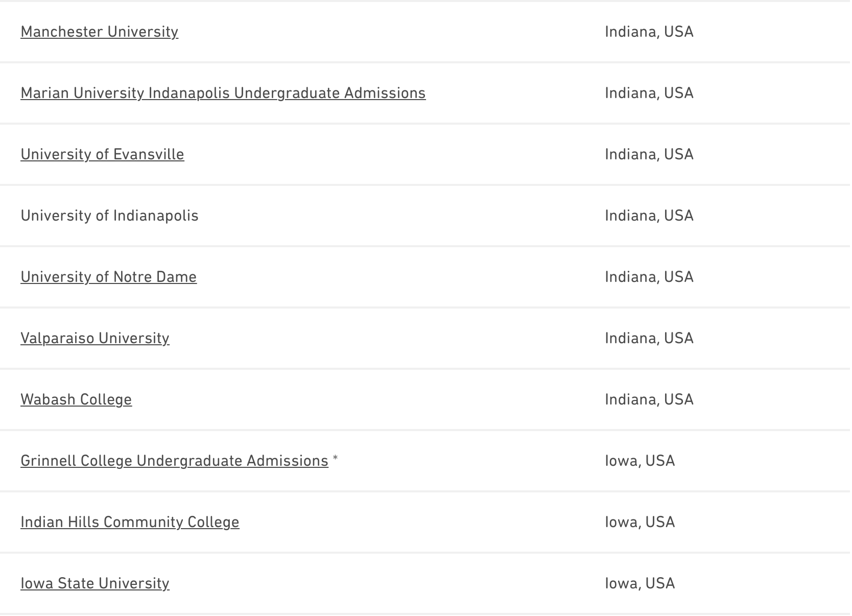Screen dimensions: 852x616
Task: Click Marian University Indanapolis Undergraduate Admissions link
Action: click(x=223, y=93)
